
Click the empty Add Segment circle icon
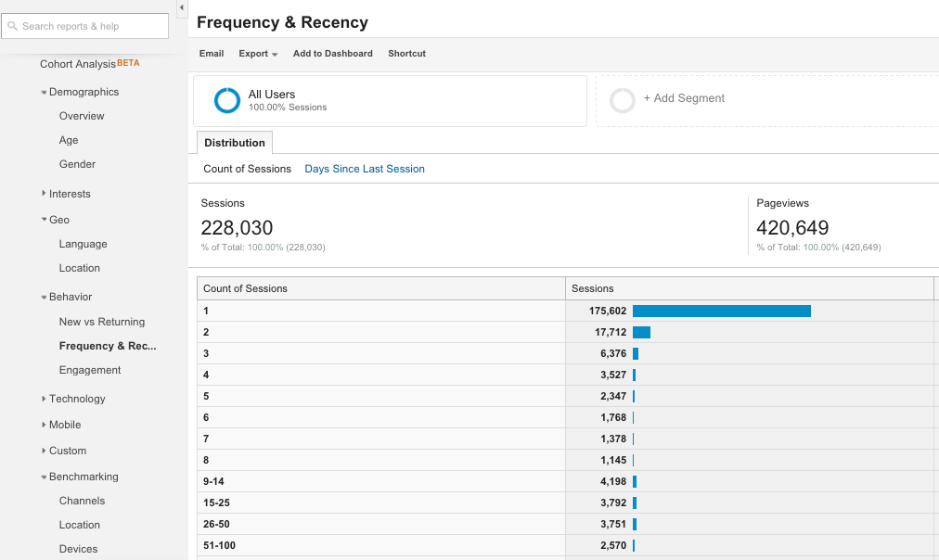pos(623,100)
